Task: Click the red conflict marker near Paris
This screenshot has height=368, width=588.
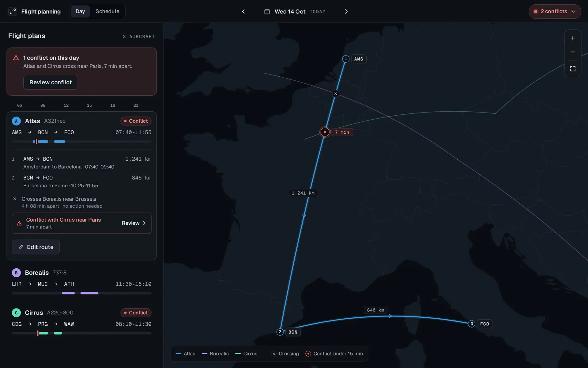Action: pos(325,132)
